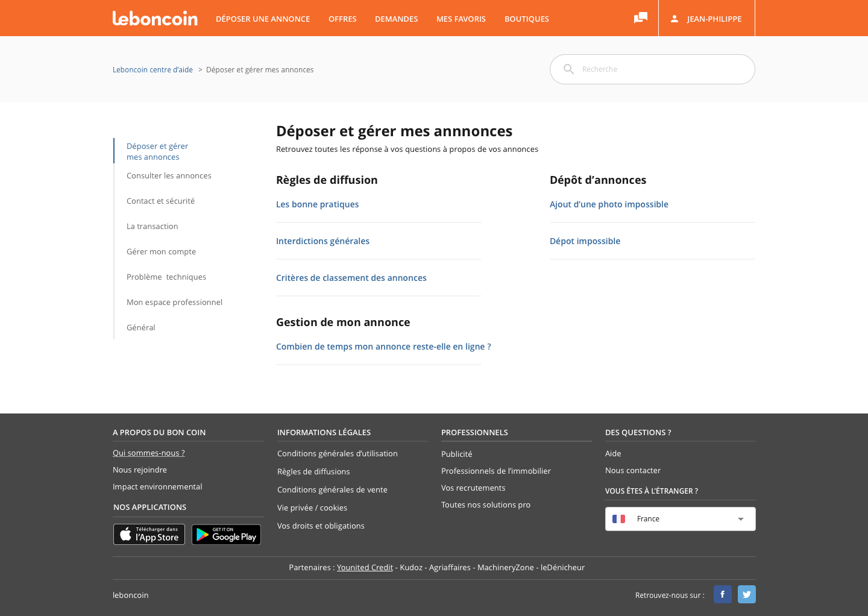Click the user account icon beside JEAN-PHILIPPE

click(x=673, y=18)
